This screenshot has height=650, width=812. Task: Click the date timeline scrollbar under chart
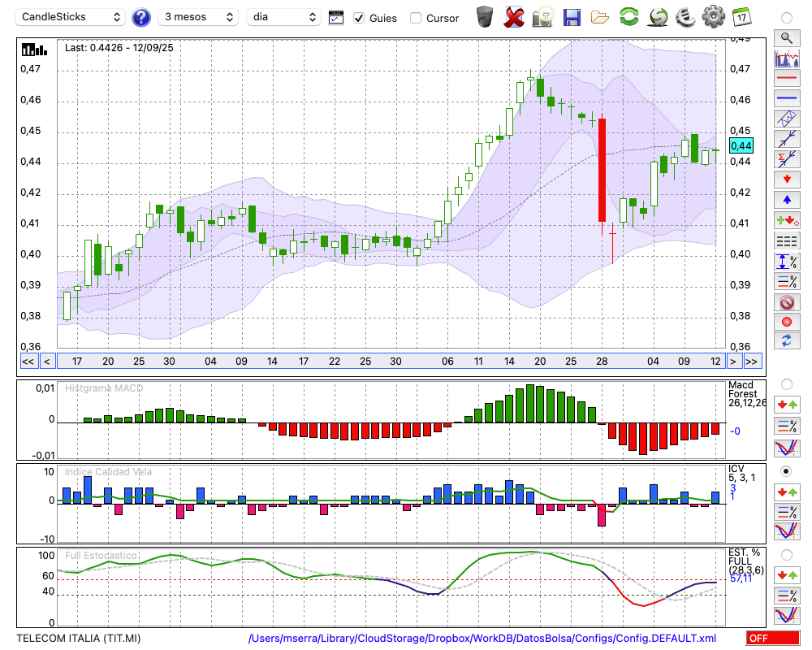pyautogui.click(x=391, y=362)
